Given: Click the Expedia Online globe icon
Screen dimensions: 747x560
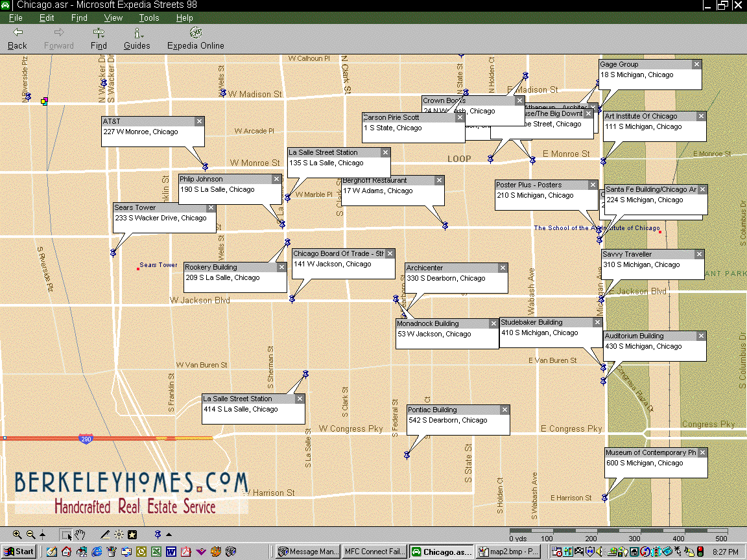Looking at the screenshot, I should pos(195,33).
